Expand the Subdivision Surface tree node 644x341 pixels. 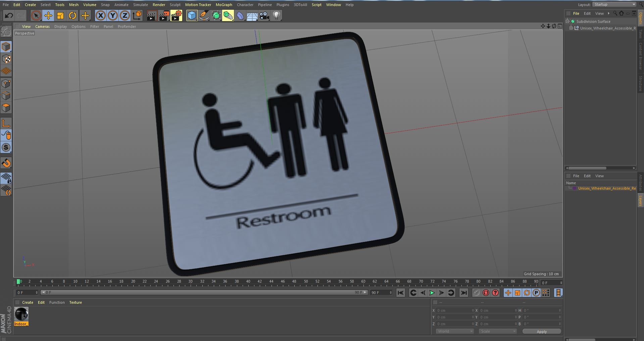point(567,21)
